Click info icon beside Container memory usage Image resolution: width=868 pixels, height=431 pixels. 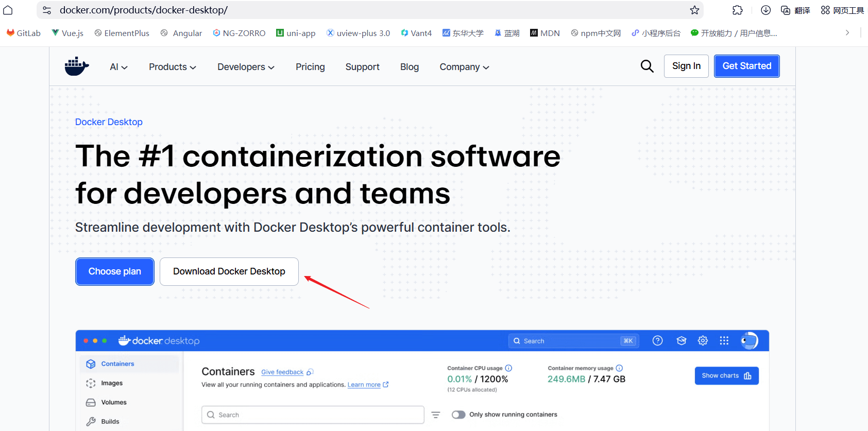(x=619, y=368)
